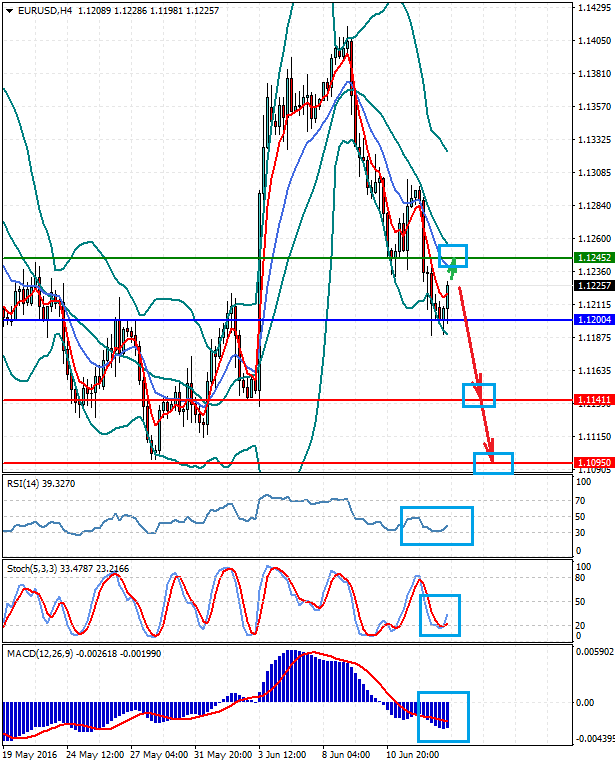615x766 pixels.
Task: Click the triangle icon beside EURUSD,H4 title
Action: (9, 11)
